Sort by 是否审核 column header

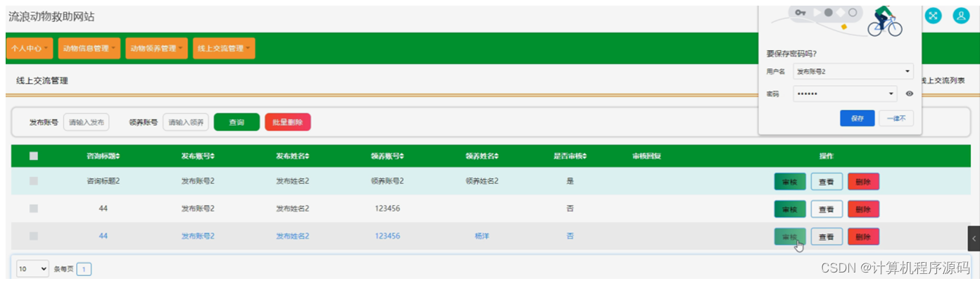coord(570,156)
